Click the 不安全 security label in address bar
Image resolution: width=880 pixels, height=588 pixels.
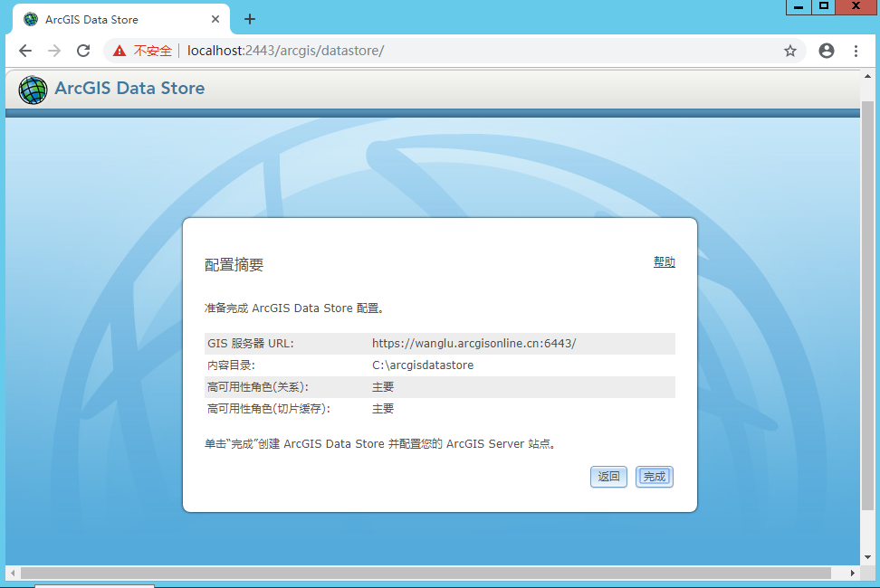pos(153,51)
